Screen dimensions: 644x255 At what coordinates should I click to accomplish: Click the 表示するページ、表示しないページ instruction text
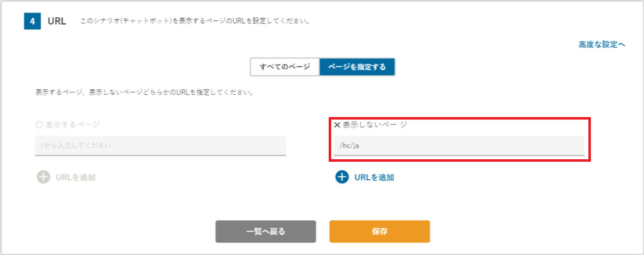144,93
